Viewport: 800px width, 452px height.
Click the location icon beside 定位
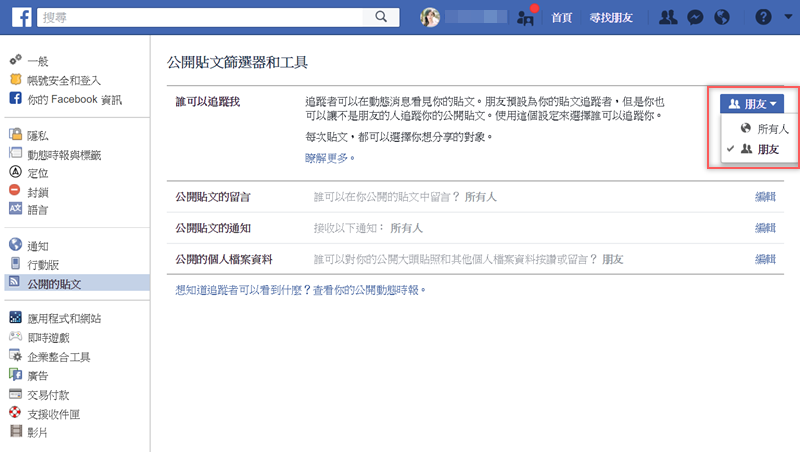tap(15, 172)
